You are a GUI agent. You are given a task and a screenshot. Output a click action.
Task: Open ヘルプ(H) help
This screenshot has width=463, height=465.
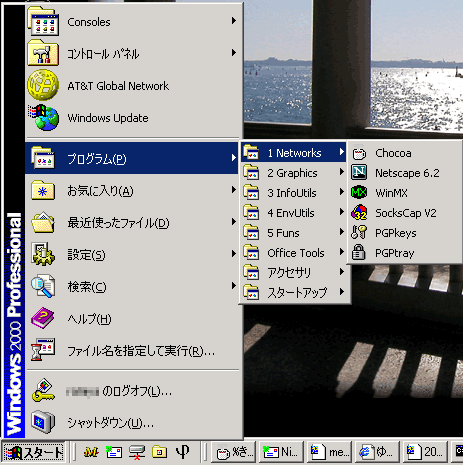pyautogui.click(x=132, y=318)
